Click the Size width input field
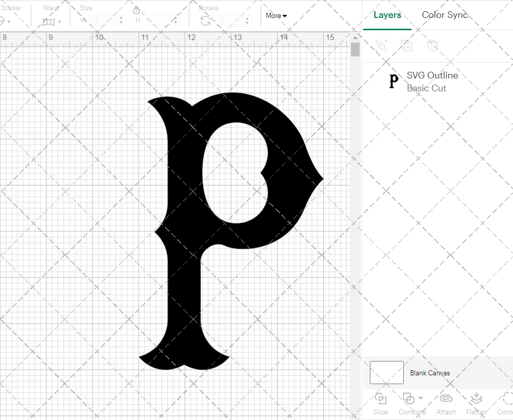The image size is (513, 420). click(x=103, y=21)
